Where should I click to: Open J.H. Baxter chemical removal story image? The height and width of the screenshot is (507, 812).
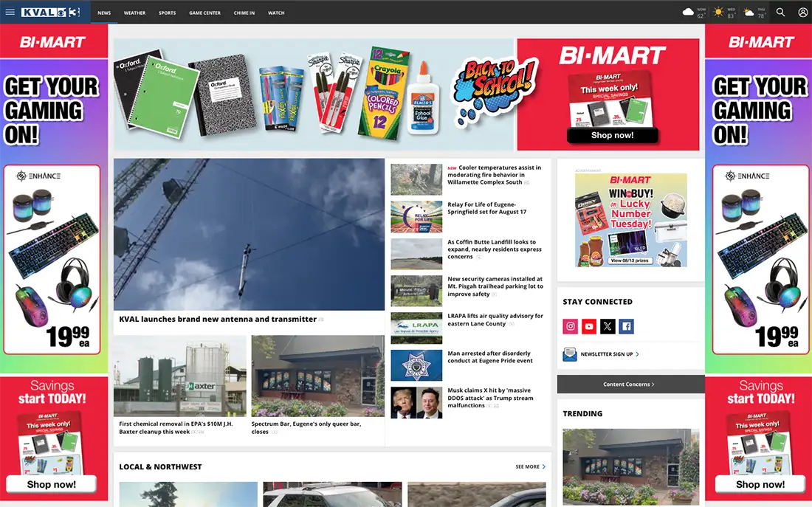[180, 376]
